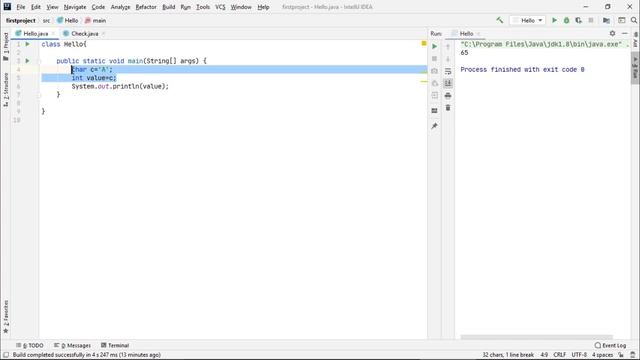The width and height of the screenshot is (640, 360).
Task: Click the horizontal scrollbar in Run console
Action: [x=536, y=337]
